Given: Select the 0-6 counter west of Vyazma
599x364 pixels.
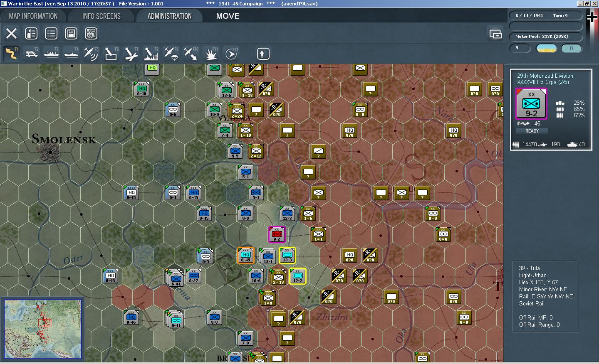Looking at the screenshot, I should (173, 110).
